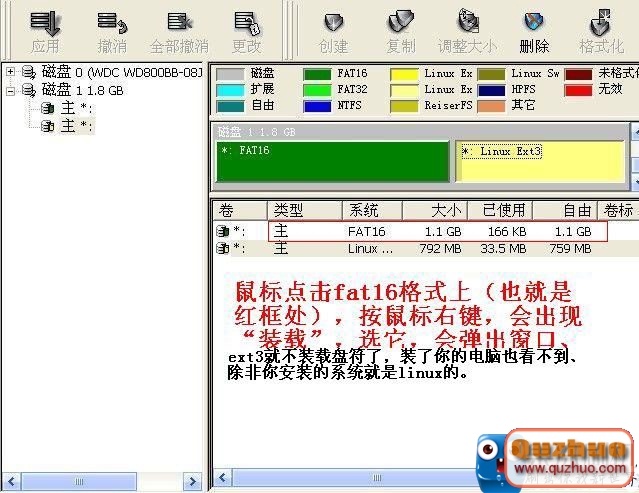639x493 pixels.
Task: Sort by the 卷 column header
Action: 240,210
